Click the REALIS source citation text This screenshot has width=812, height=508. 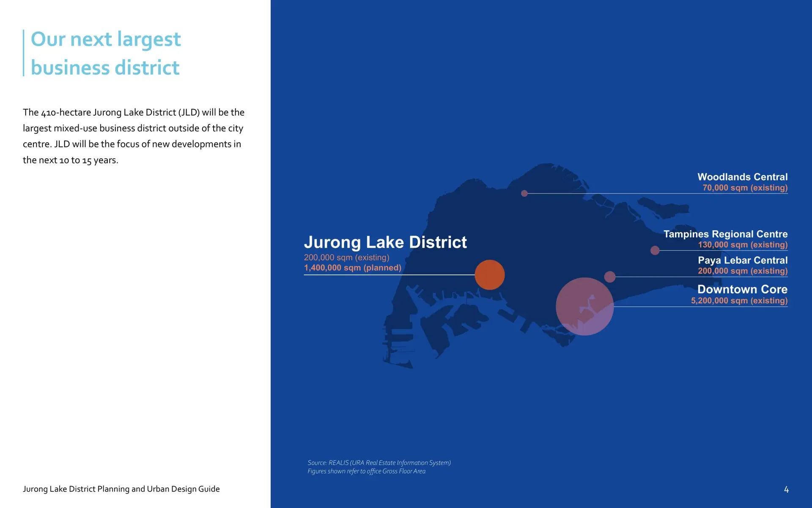click(x=379, y=463)
